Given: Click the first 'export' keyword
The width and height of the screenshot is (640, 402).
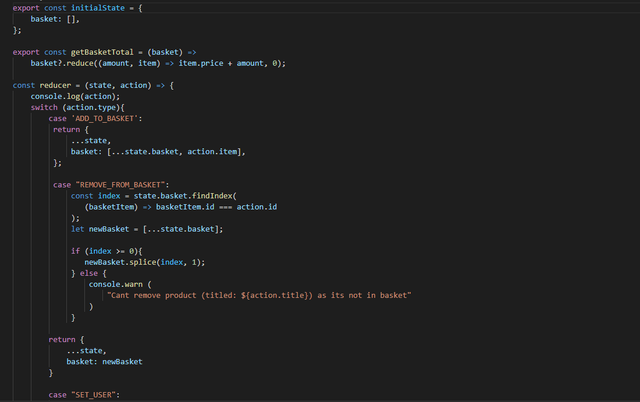Looking at the screenshot, I should tap(26, 8).
